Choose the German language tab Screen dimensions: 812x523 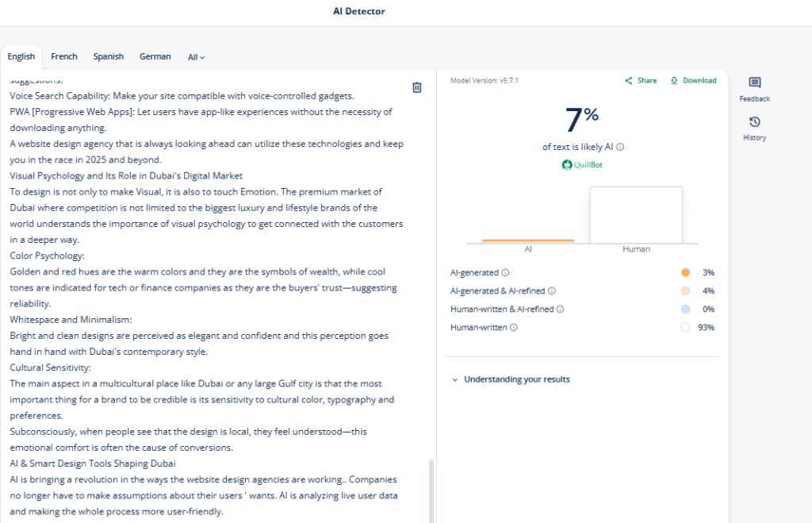[155, 56]
